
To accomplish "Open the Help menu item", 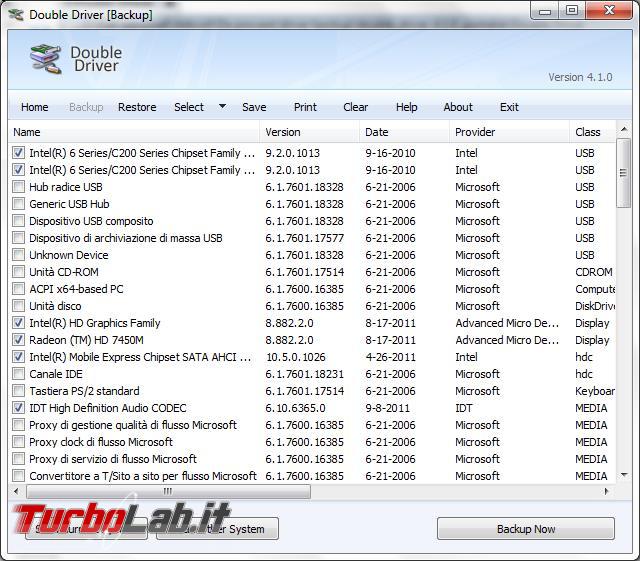I will coord(407,107).
